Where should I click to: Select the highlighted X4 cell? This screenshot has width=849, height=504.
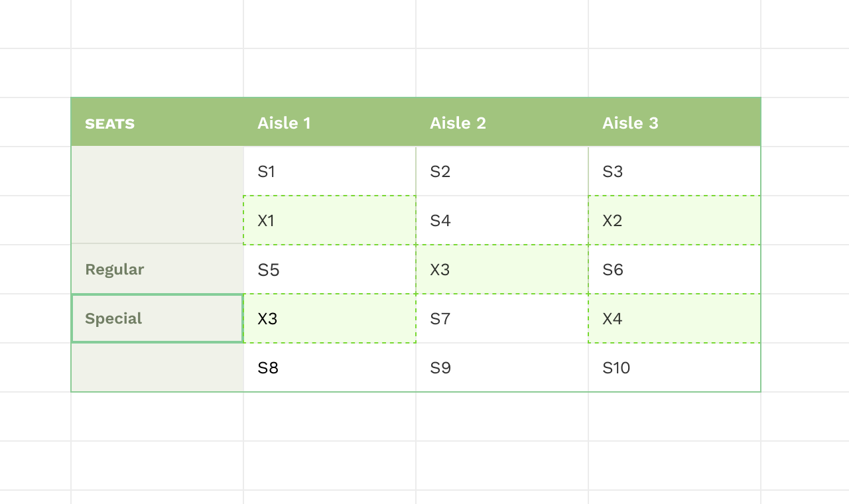click(675, 319)
